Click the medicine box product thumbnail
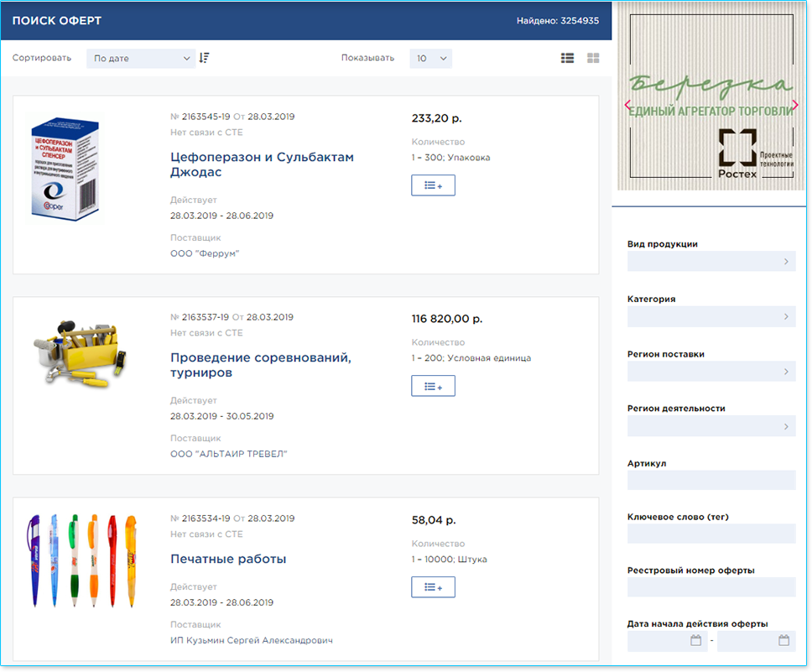The height and width of the screenshot is (672, 812). pos(65,169)
